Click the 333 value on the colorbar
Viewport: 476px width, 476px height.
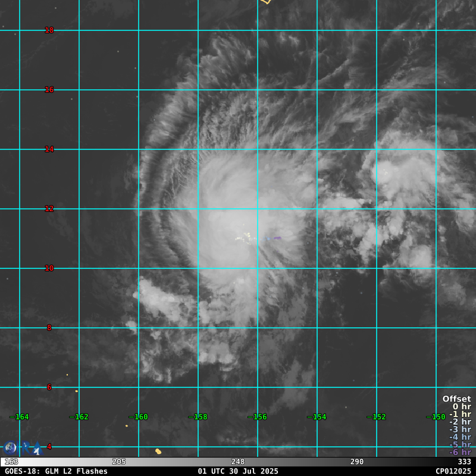(464, 462)
